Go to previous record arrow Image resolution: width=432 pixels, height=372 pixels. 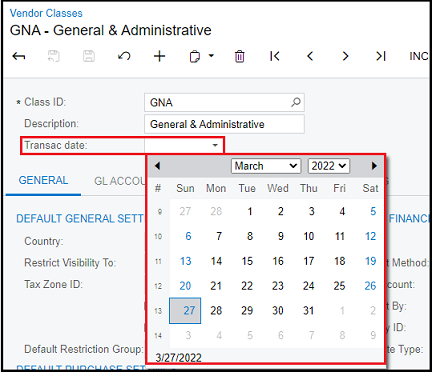310,56
